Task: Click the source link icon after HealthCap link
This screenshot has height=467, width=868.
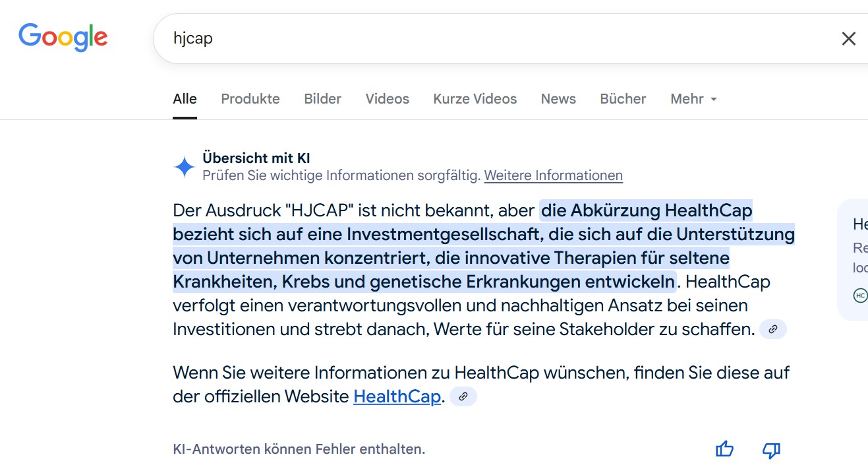Action: point(463,396)
